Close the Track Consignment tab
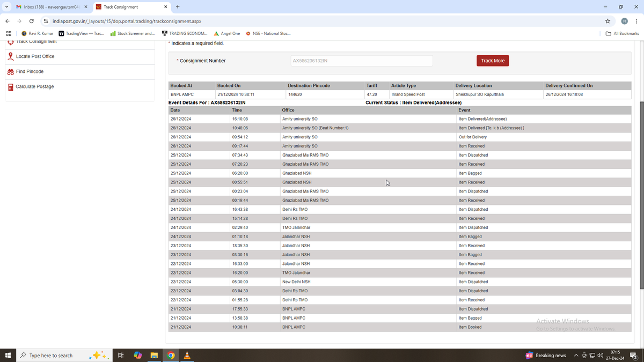Image resolution: width=644 pixels, height=362 pixels. pyautogui.click(x=165, y=7)
